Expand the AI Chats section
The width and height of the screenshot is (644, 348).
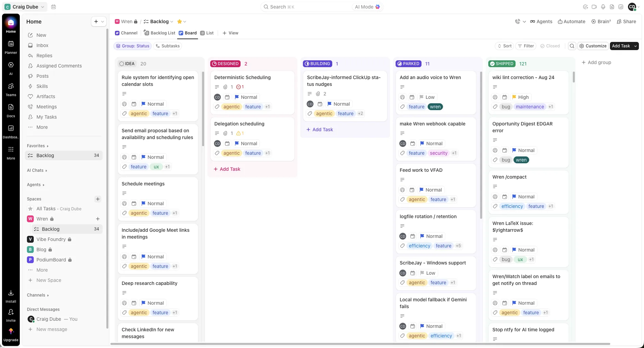click(37, 170)
